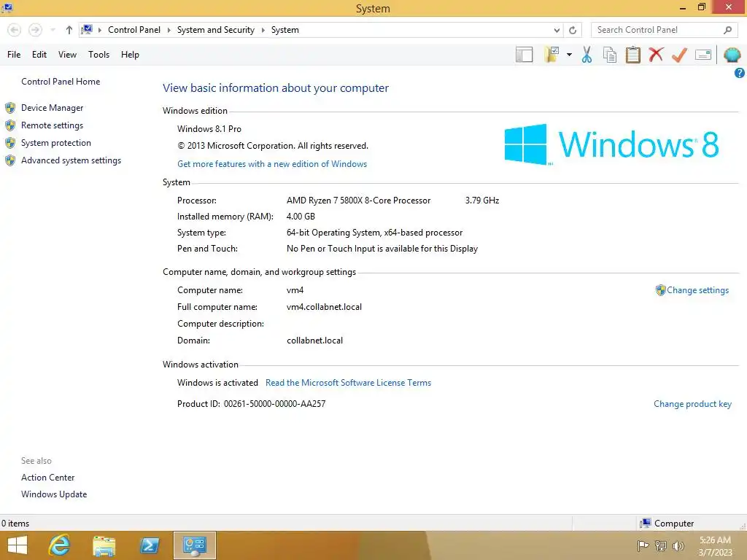Open the folder options toolbar icon
747x560 pixels.
(551, 55)
